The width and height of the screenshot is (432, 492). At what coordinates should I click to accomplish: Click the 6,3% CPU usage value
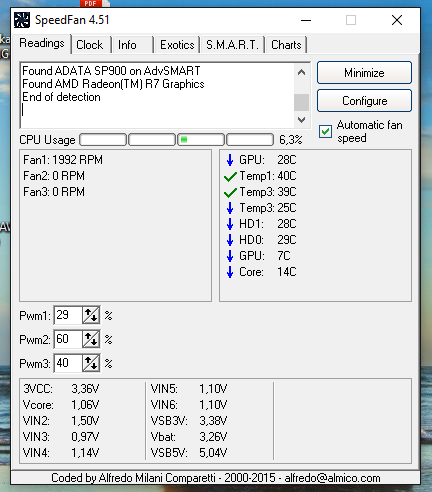point(290,140)
